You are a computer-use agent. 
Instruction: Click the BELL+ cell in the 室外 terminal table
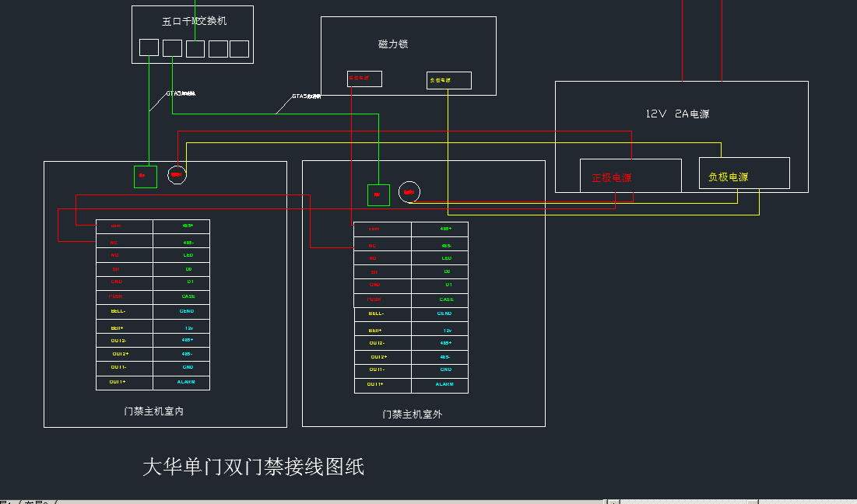tap(383, 329)
